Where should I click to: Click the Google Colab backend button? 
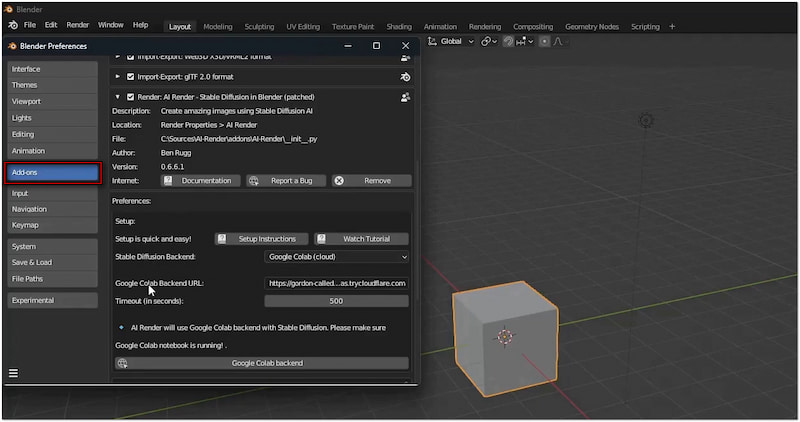tap(262, 363)
